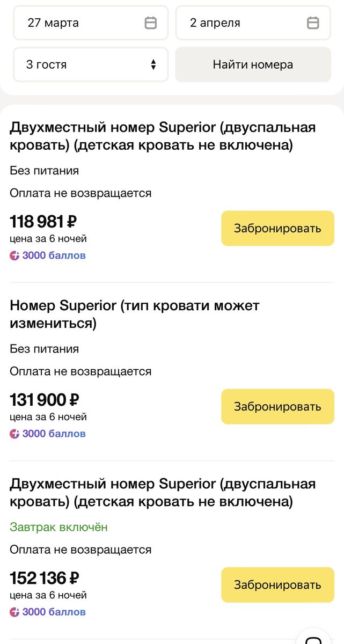Book the room priced 118 981 ₽

[x=277, y=228]
